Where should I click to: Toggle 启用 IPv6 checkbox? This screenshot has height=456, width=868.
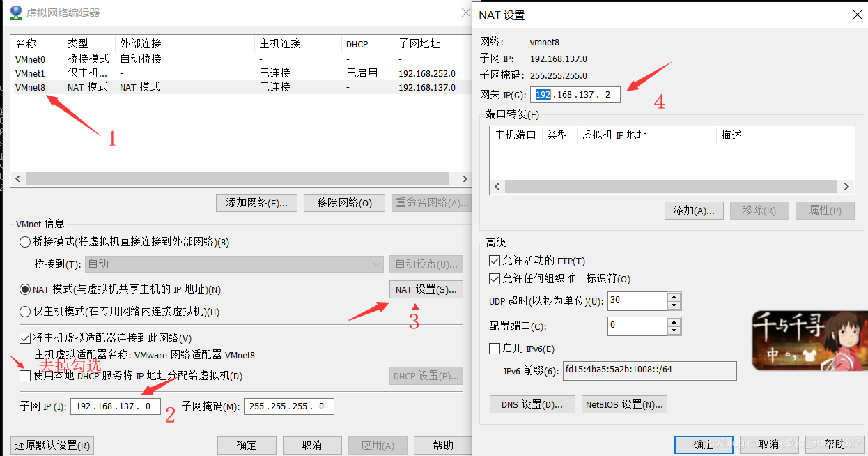[x=495, y=349]
